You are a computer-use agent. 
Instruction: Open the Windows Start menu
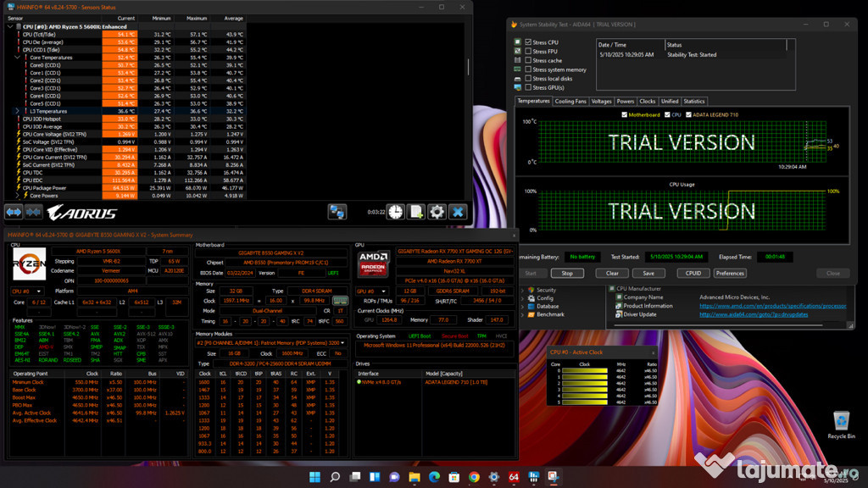click(x=315, y=477)
